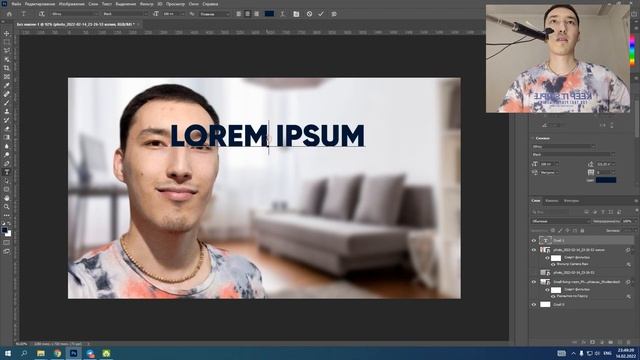Select the Lasso tool
Image resolution: width=640 pixels, height=360 pixels.
coord(7,51)
